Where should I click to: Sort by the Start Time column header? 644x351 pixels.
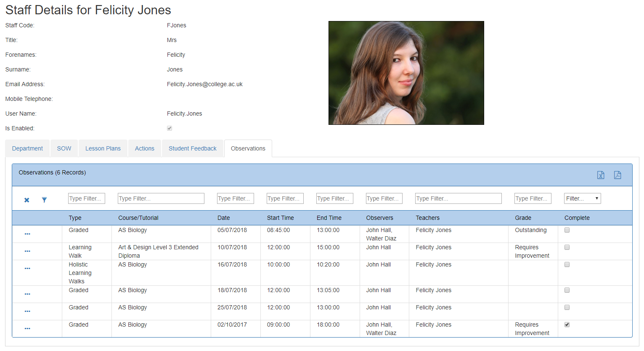point(281,218)
